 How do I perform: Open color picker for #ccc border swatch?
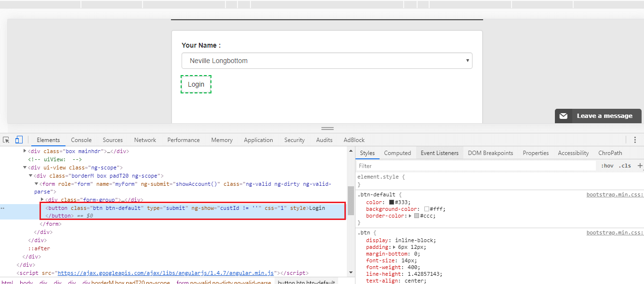[x=417, y=216]
